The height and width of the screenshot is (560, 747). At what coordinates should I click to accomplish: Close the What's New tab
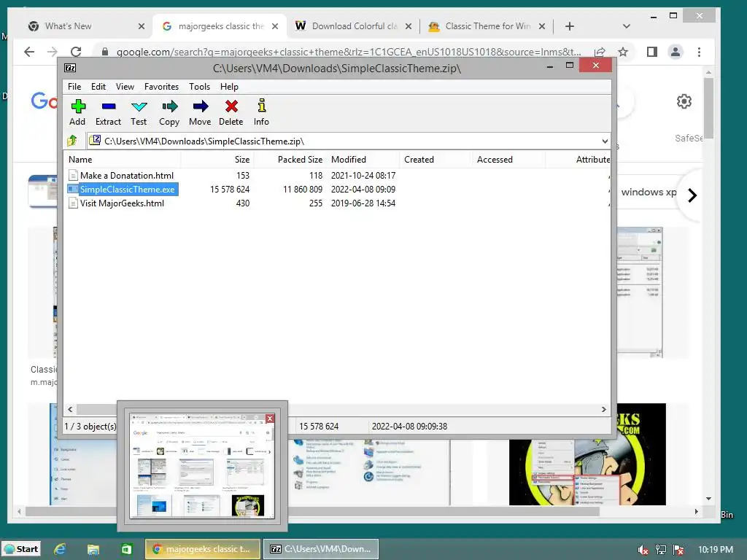click(142, 26)
